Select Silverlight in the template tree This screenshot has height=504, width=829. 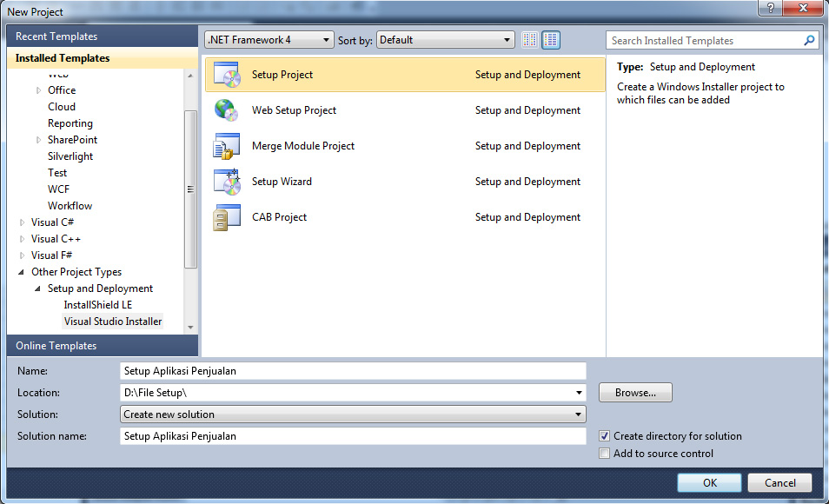click(x=70, y=156)
